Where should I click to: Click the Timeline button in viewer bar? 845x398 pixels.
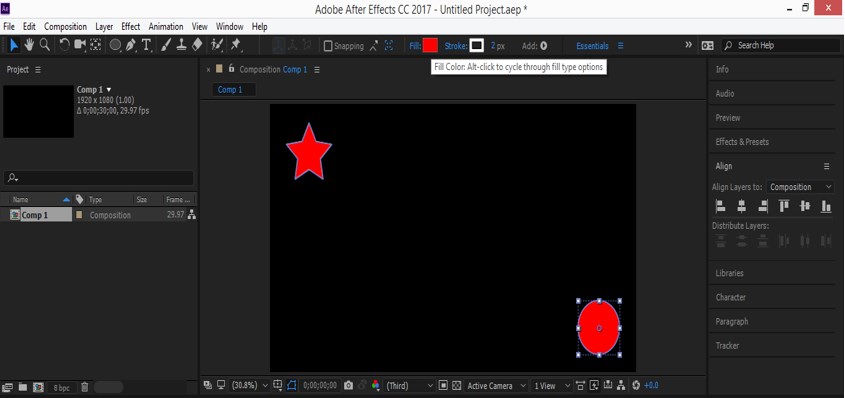click(608, 386)
